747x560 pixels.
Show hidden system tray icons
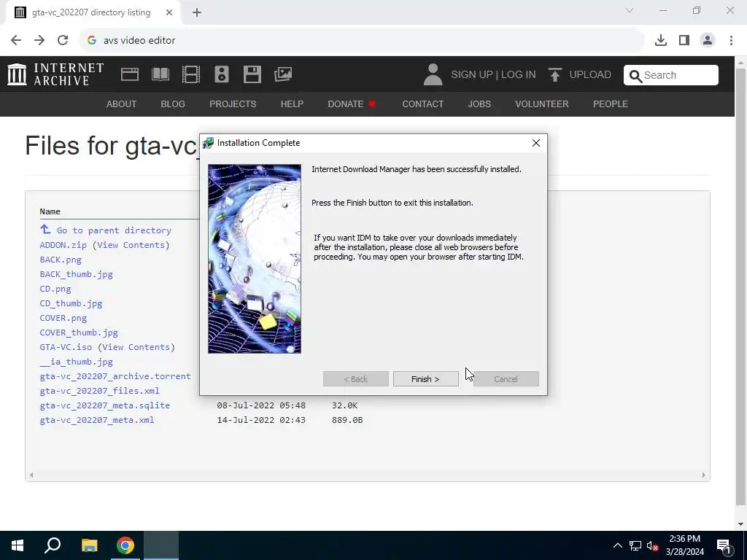[x=617, y=545]
